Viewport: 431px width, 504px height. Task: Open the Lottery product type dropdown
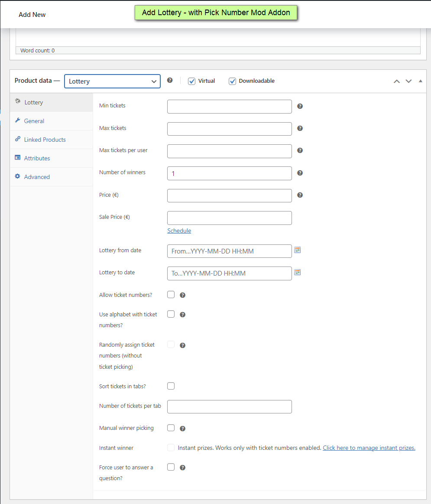click(112, 81)
